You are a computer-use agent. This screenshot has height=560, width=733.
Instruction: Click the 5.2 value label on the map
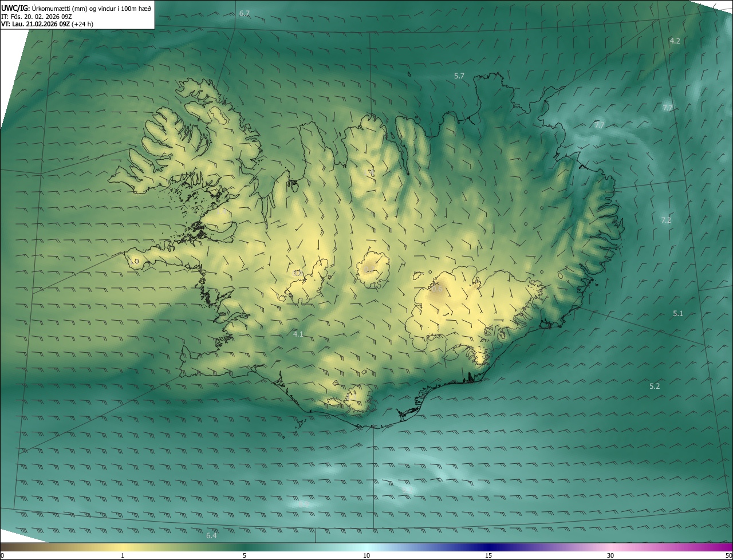tap(655, 387)
